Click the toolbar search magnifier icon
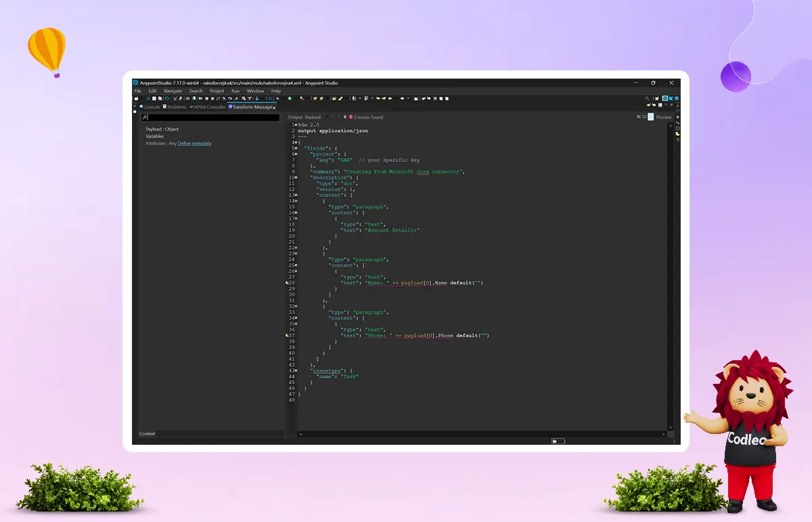 tap(647, 99)
